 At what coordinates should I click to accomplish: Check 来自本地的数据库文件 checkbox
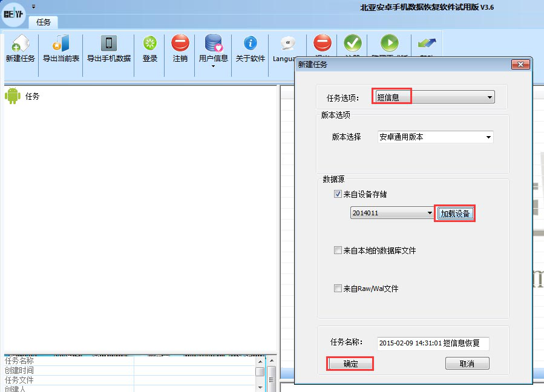tap(338, 250)
